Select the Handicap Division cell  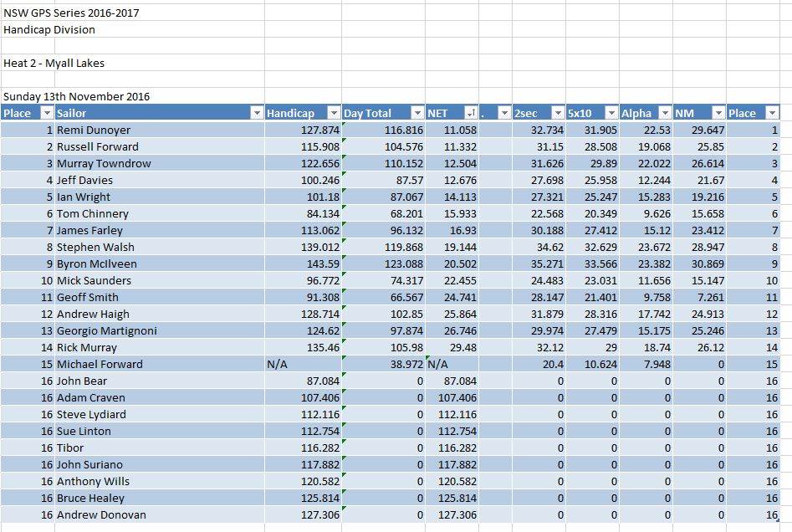click(49, 30)
